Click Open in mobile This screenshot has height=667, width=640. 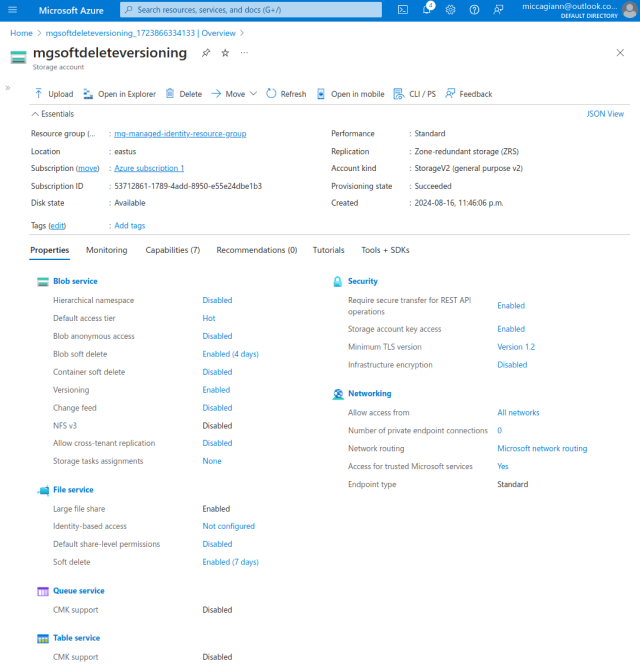click(350, 94)
